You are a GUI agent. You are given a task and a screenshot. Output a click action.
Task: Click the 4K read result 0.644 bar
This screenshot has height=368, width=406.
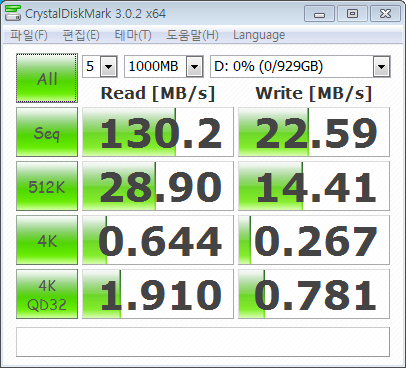pyautogui.click(x=158, y=240)
